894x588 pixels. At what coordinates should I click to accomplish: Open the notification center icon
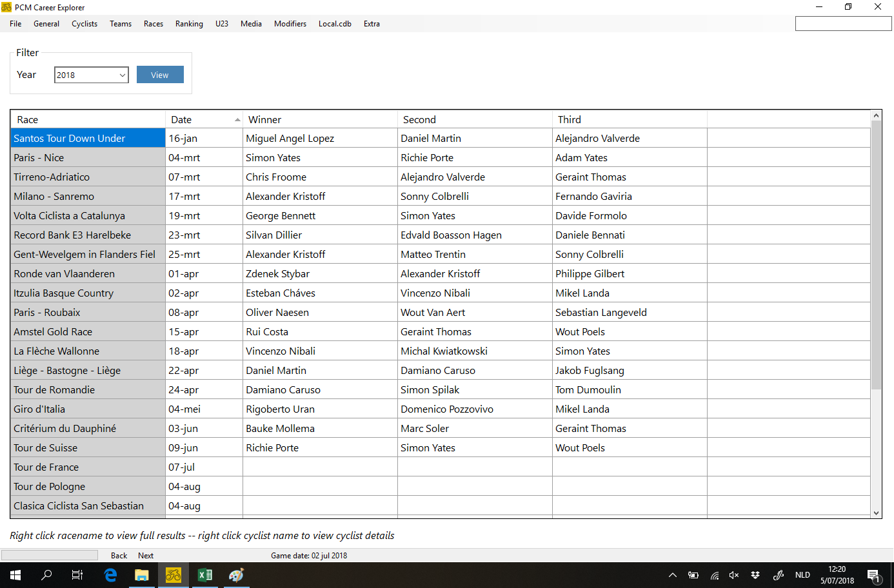874,575
